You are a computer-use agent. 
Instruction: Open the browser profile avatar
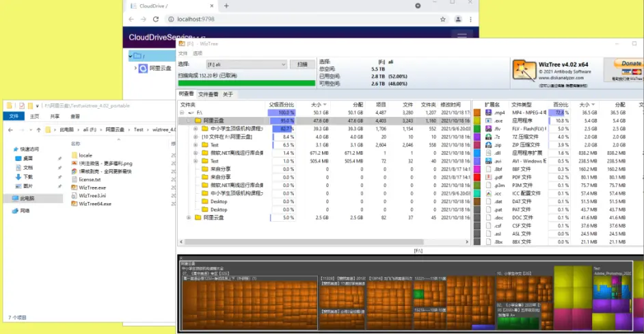[458, 19]
